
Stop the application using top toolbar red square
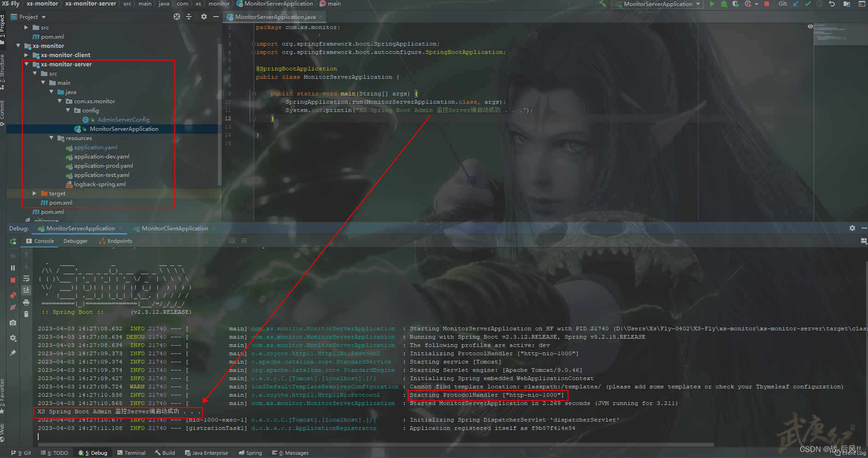click(767, 4)
